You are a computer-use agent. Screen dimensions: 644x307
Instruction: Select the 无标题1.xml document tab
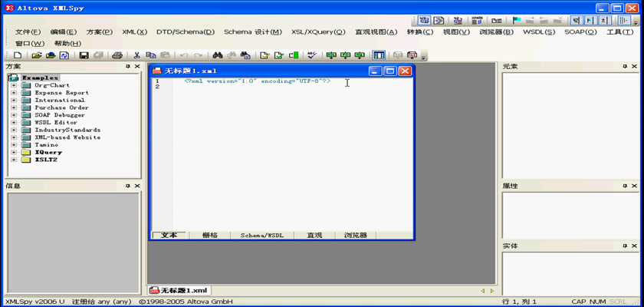click(x=179, y=291)
